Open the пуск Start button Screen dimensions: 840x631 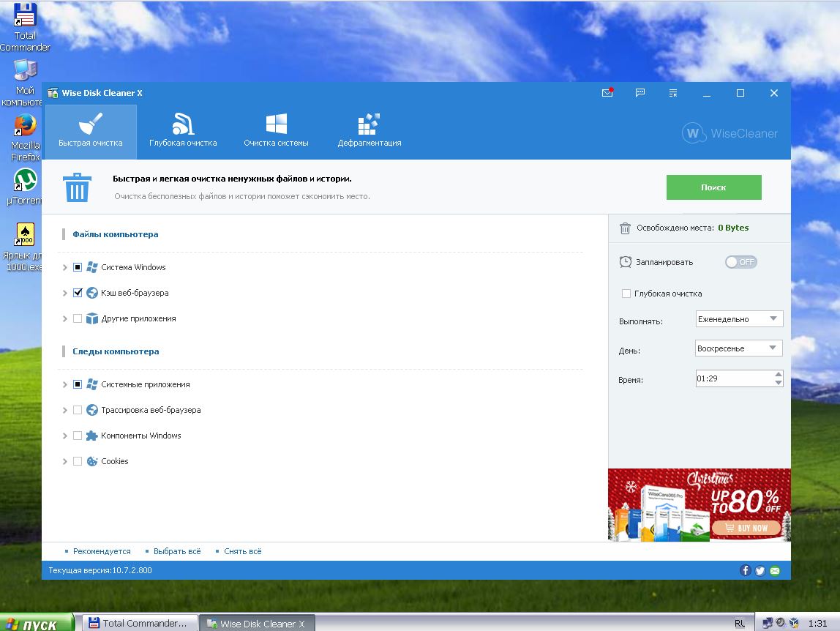37,623
